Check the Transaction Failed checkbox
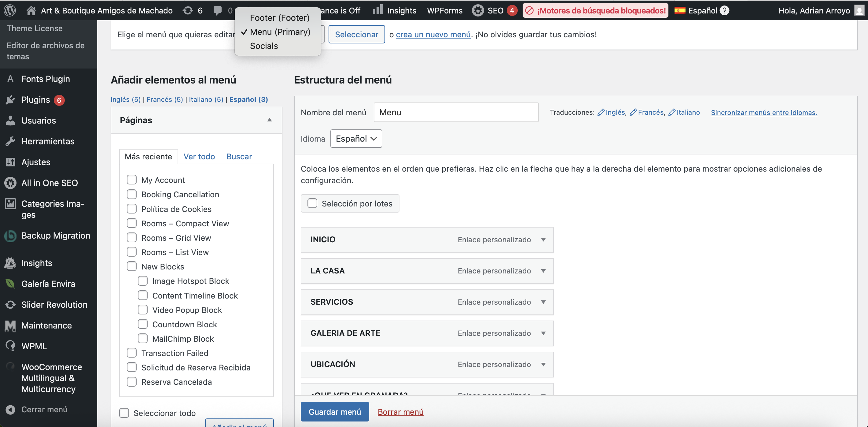868x427 pixels. (132, 353)
